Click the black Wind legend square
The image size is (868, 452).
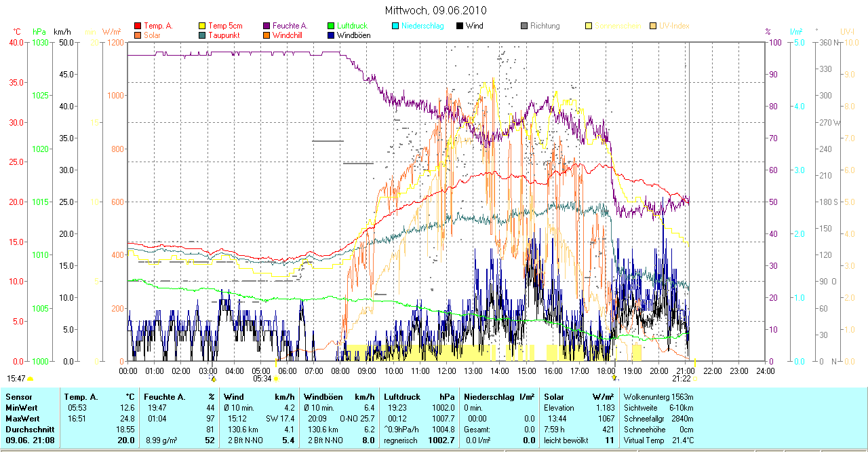[x=460, y=26]
